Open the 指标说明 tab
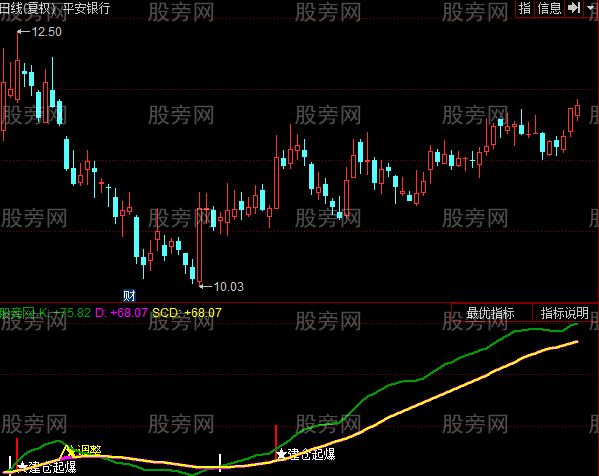Screen dimensions: 599x476 pos(564,313)
